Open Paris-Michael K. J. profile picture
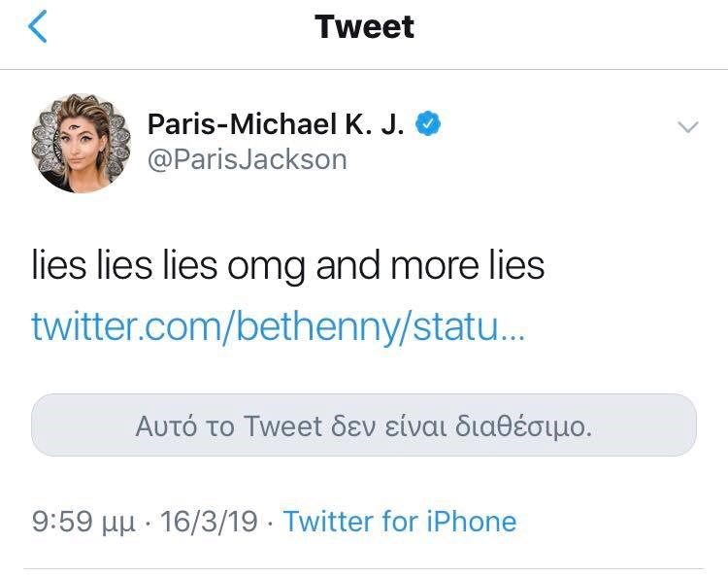Viewport: 728px width, 577px height. (83, 144)
